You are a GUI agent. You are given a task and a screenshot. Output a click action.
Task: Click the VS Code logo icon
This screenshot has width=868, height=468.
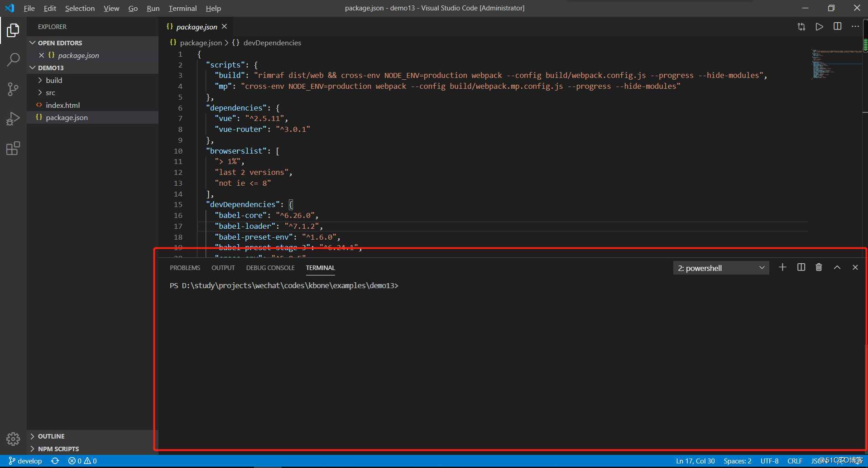tap(10, 8)
